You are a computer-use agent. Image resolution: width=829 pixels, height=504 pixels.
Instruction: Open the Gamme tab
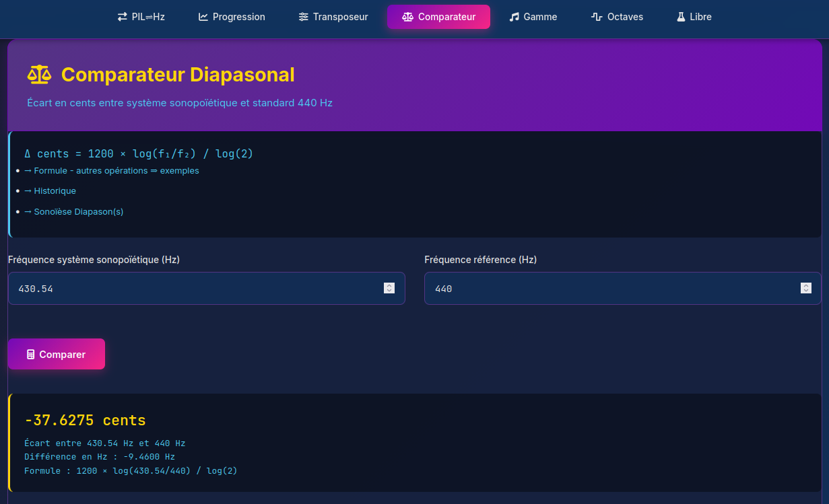533,17
